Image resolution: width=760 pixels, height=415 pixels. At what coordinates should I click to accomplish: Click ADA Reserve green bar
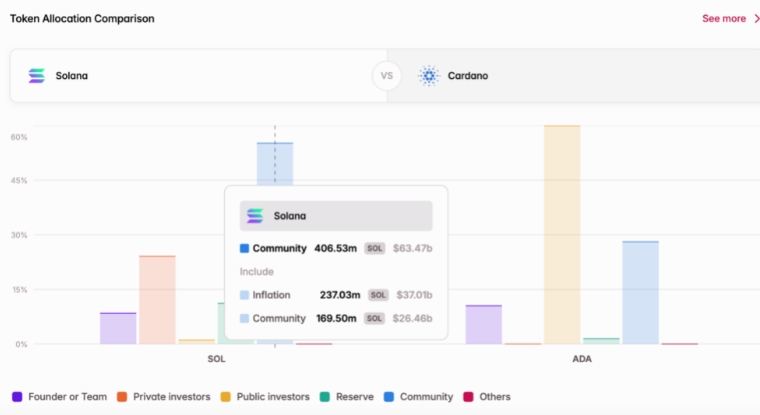602,341
